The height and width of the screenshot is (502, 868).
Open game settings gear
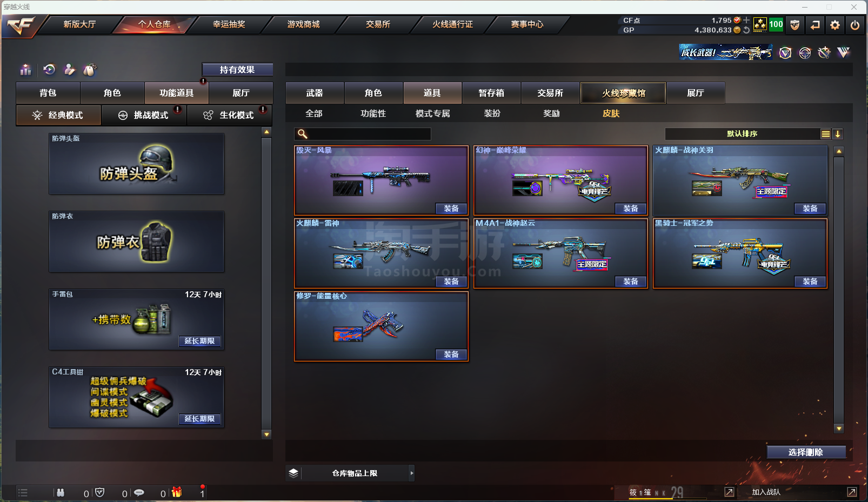835,25
